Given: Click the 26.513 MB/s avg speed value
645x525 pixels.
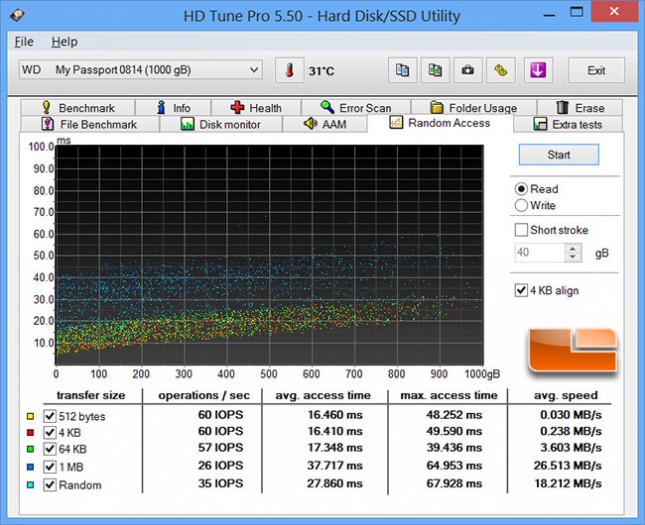Looking at the screenshot, I should tap(568, 465).
